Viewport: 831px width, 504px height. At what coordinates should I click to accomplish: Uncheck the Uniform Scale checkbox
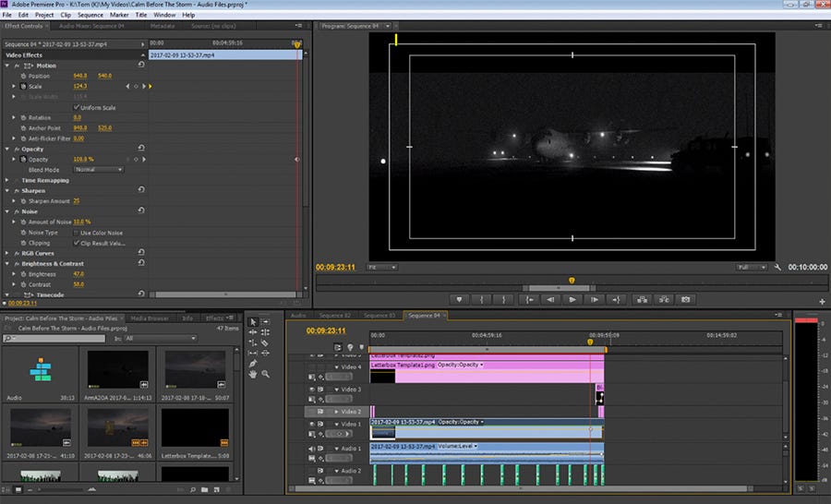tap(76, 107)
